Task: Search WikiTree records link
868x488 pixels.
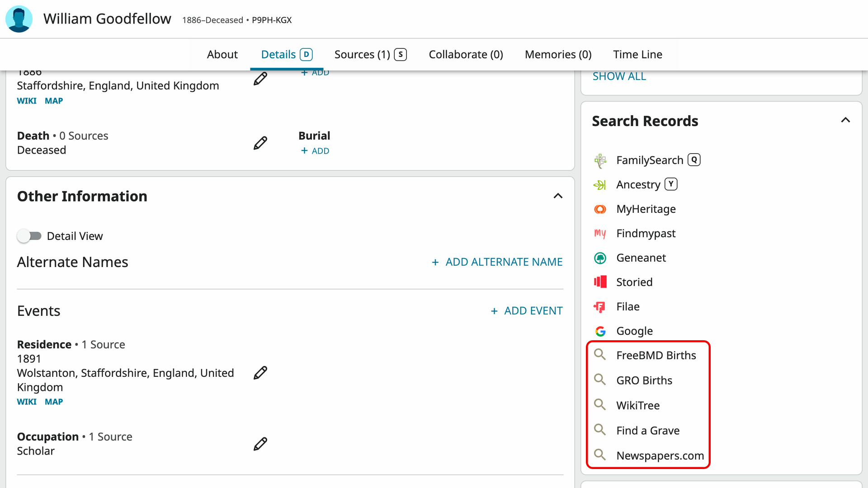Action: (x=638, y=405)
